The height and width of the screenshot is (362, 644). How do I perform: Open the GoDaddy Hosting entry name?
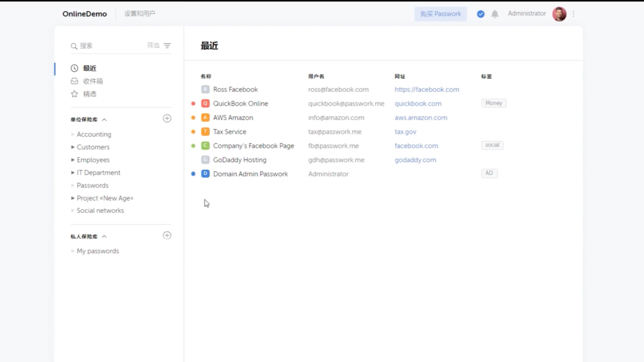239,160
